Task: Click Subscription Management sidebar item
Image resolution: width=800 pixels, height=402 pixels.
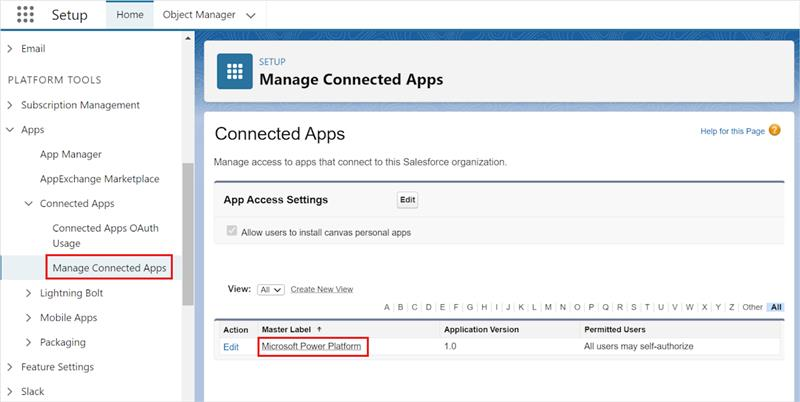Action: pos(80,105)
